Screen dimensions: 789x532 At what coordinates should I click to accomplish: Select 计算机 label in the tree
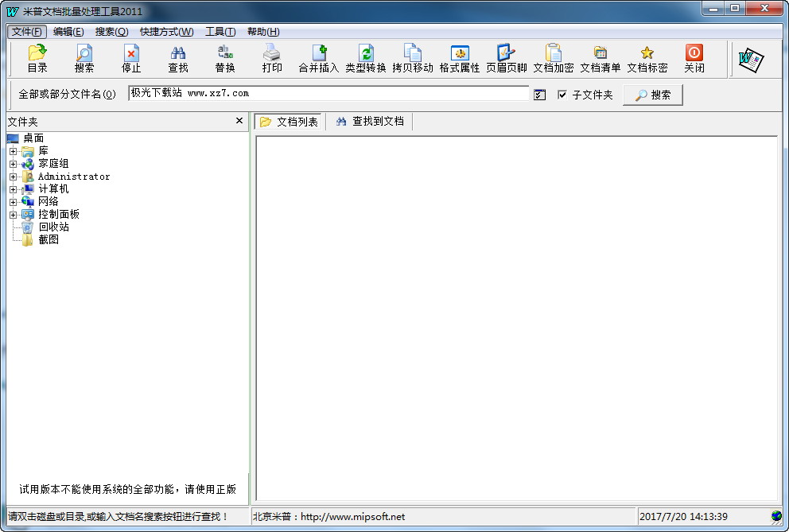tap(53, 188)
